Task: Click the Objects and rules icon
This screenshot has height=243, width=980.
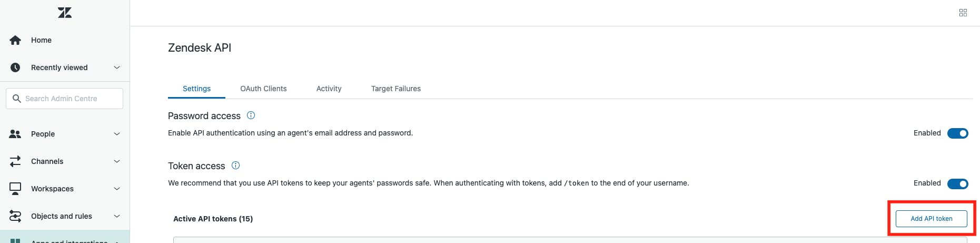Action: (x=15, y=216)
